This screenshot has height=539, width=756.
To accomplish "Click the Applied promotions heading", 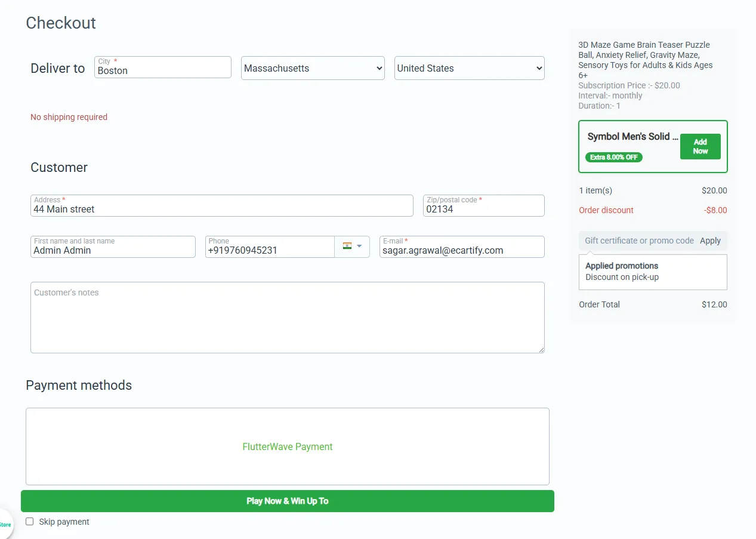I will tap(622, 266).
